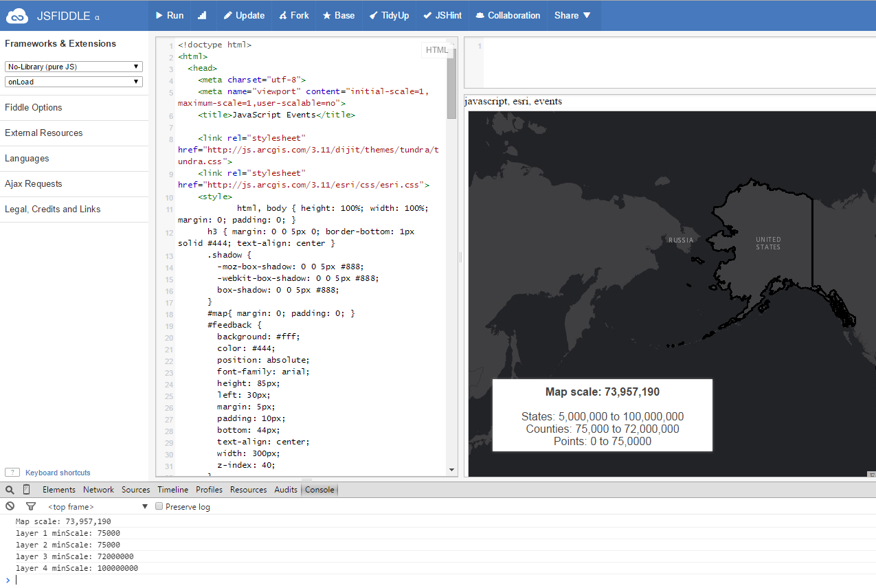Click Update to save the fiddle
The height and width of the screenshot is (588, 876).
click(x=244, y=15)
